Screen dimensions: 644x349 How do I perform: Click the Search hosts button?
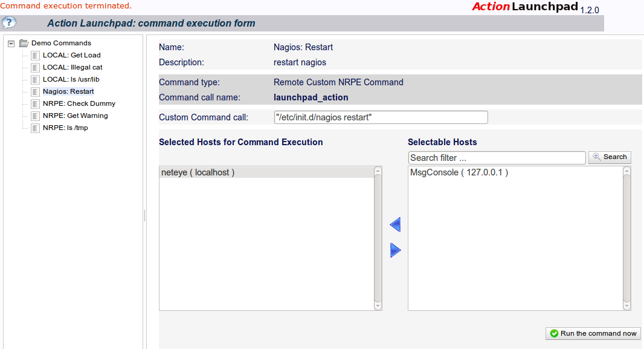pyautogui.click(x=610, y=157)
